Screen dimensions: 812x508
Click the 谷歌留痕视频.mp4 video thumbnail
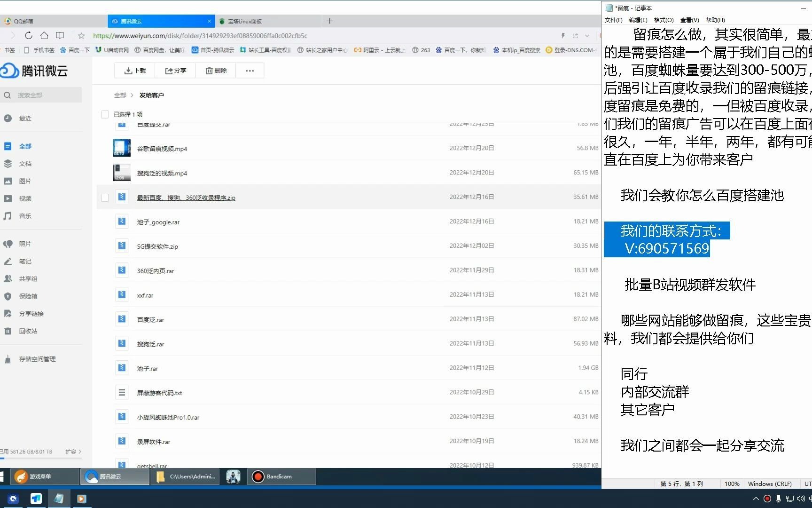point(122,148)
